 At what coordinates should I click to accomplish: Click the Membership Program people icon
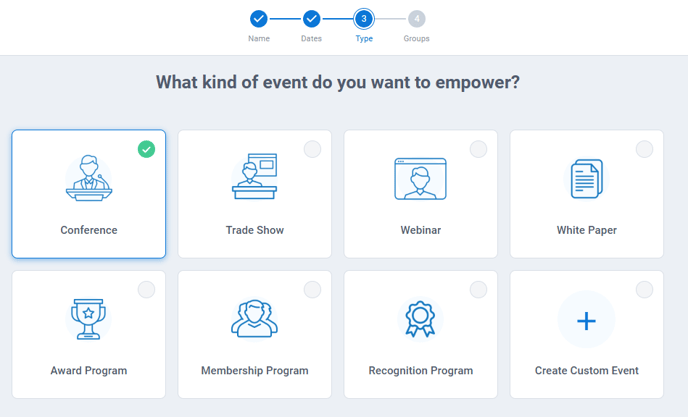click(254, 319)
